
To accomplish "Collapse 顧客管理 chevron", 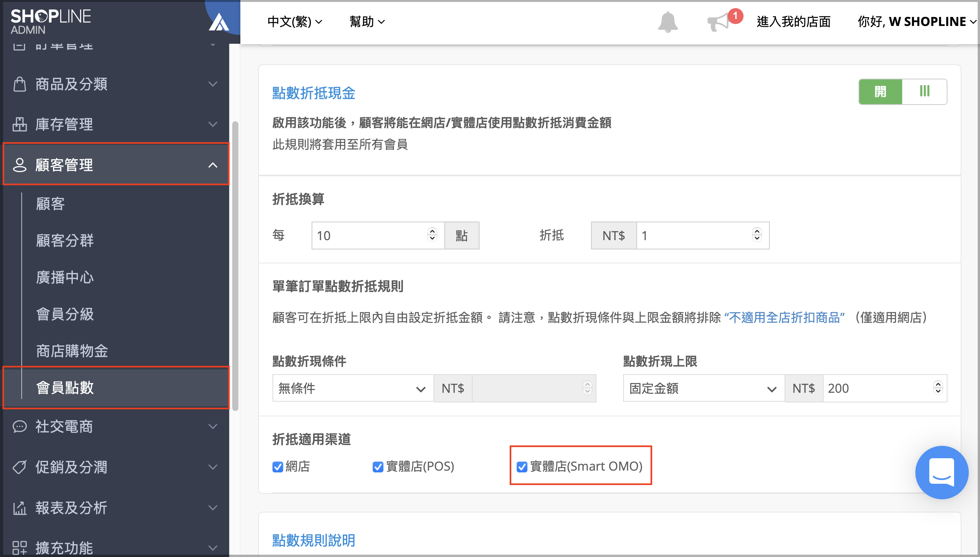I will click(213, 165).
